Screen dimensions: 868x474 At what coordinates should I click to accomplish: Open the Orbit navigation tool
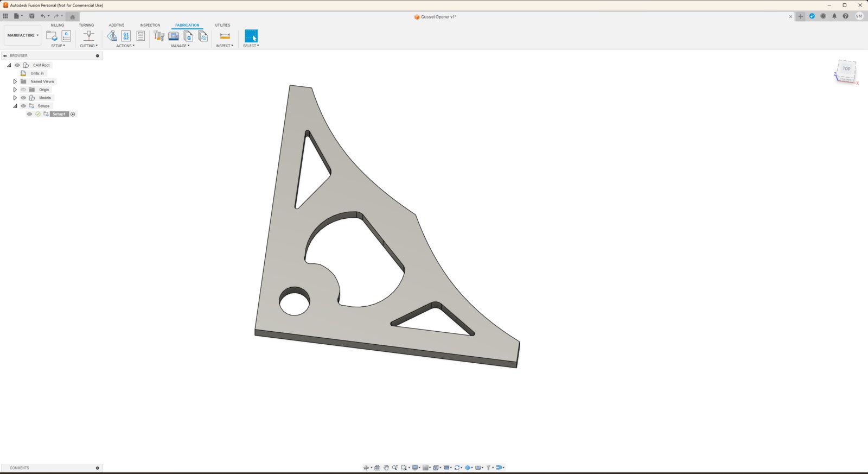[x=367, y=467]
